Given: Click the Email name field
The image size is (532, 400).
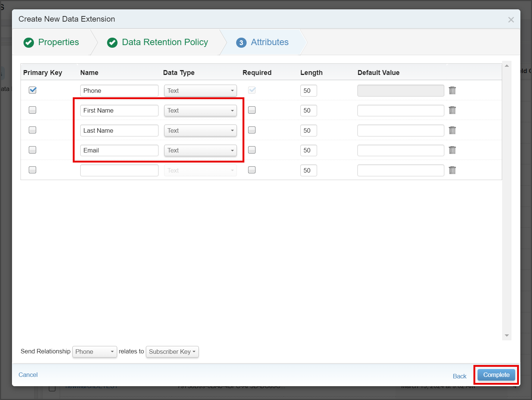Looking at the screenshot, I should click(119, 150).
